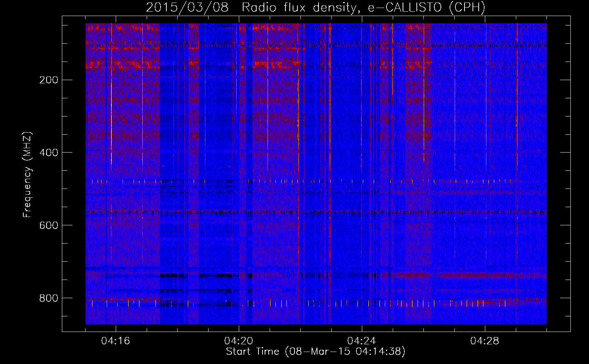Click the 04:24 time tick label
Viewport: 589px width, 364px height.
362,341
